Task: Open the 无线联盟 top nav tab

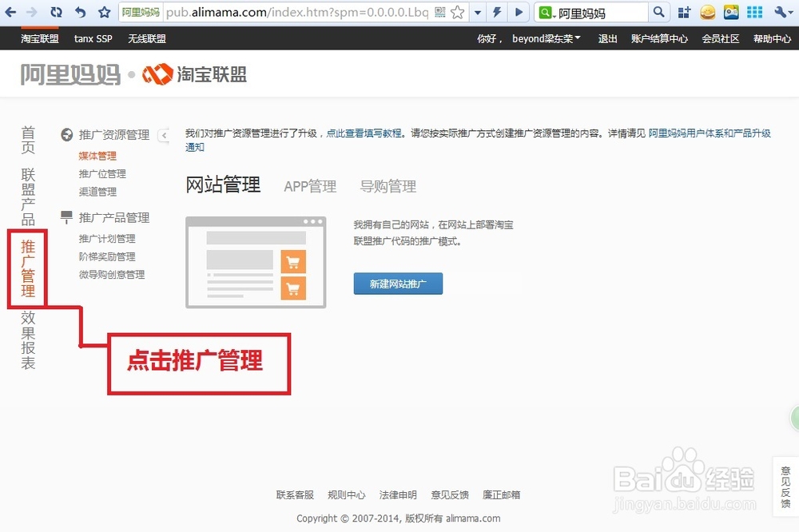Action: point(147,38)
